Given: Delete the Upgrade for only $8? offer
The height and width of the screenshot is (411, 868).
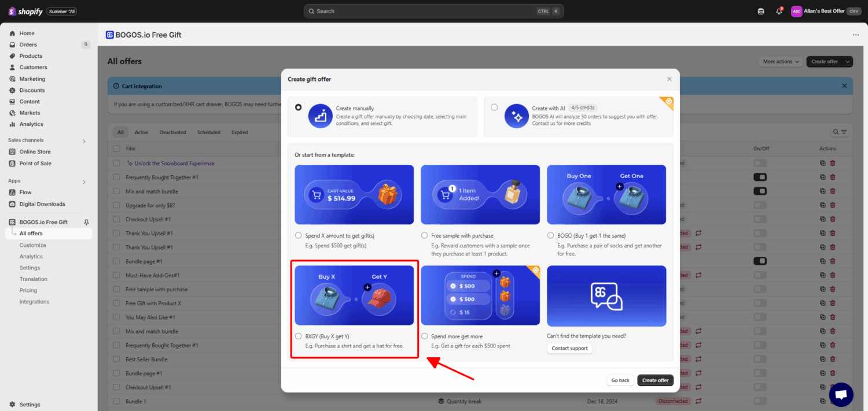Looking at the screenshot, I should pyautogui.click(x=833, y=205).
